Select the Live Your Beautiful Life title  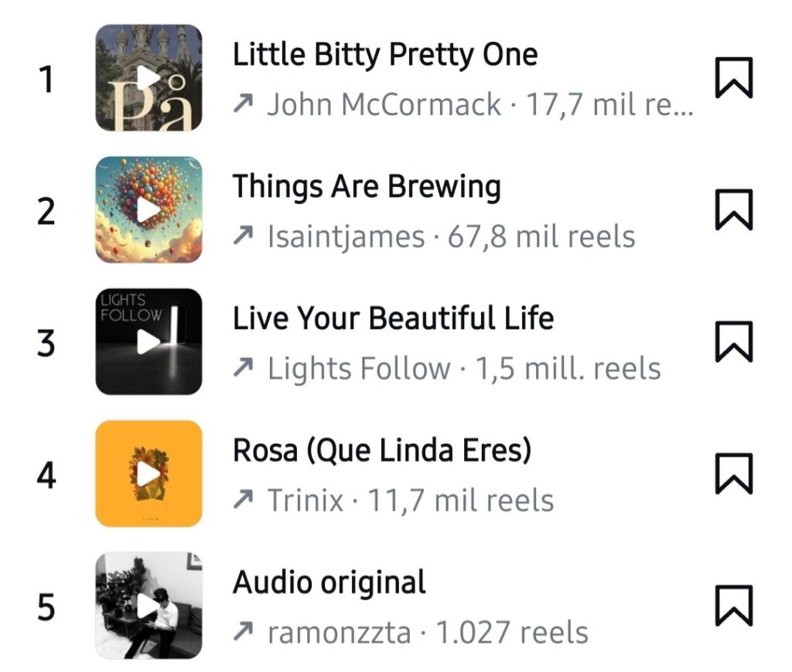tap(393, 319)
